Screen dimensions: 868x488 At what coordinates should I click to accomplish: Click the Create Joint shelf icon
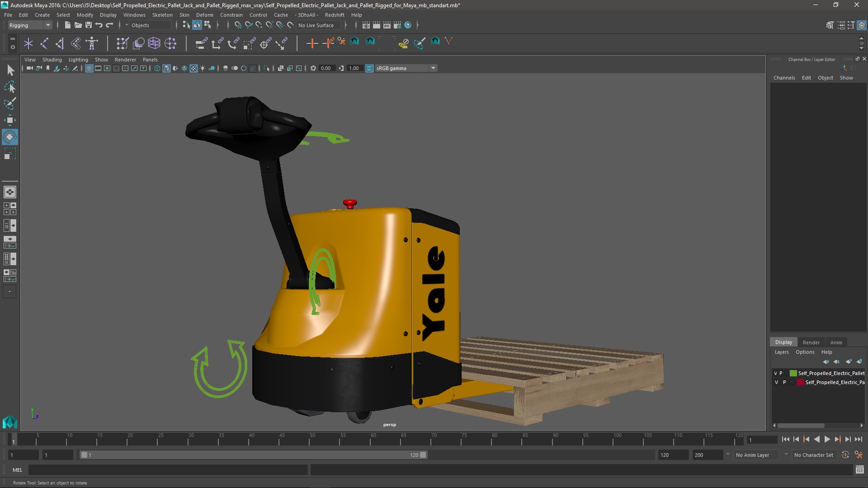[x=44, y=43]
